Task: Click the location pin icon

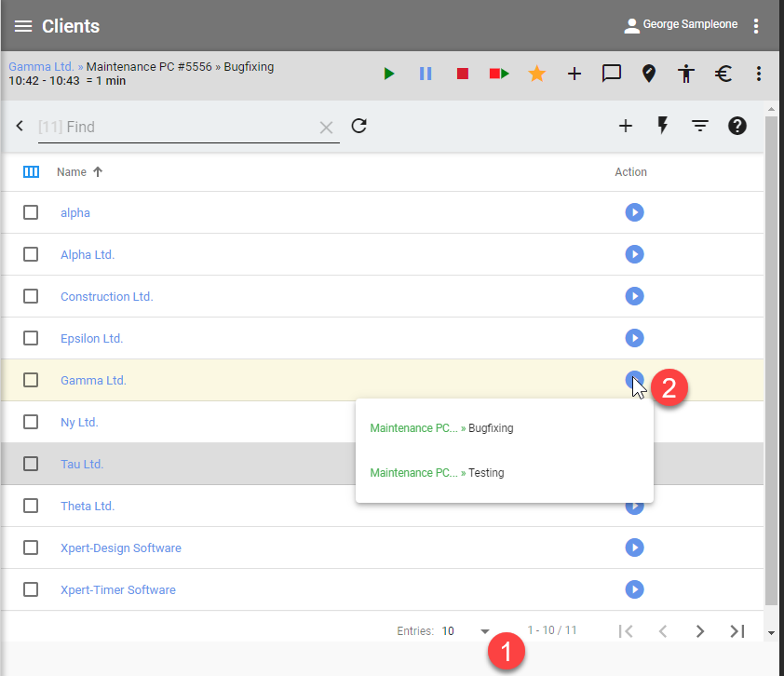Action: (649, 74)
